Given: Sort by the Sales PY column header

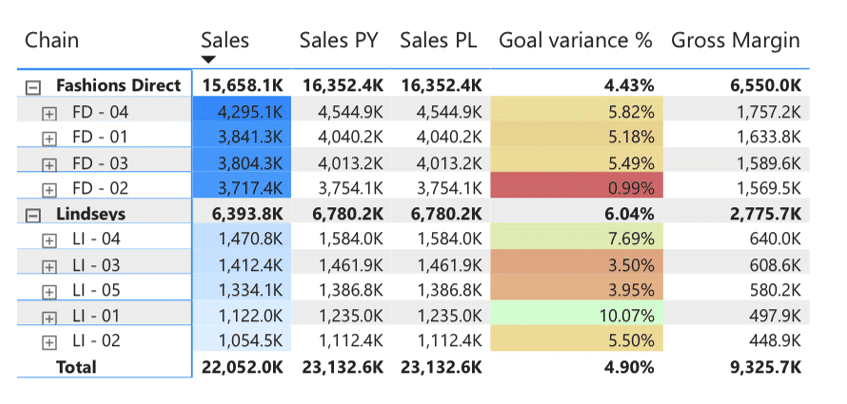Looking at the screenshot, I should 341,40.
